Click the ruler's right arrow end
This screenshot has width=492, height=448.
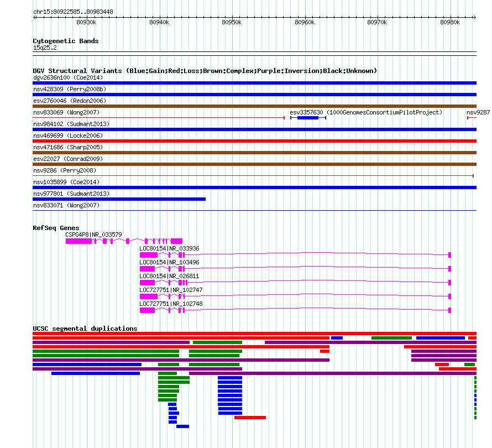[x=474, y=17]
